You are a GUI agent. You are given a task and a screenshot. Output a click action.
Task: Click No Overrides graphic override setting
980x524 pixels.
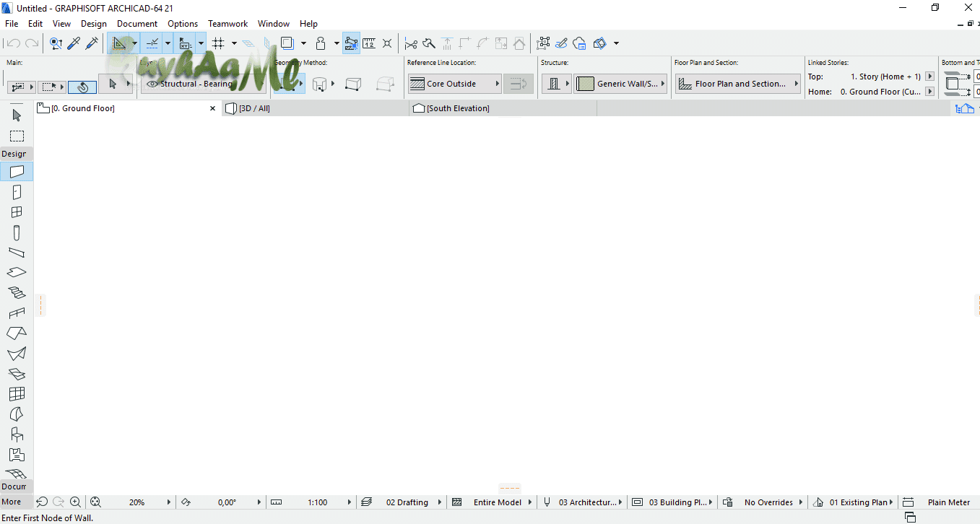(x=768, y=502)
